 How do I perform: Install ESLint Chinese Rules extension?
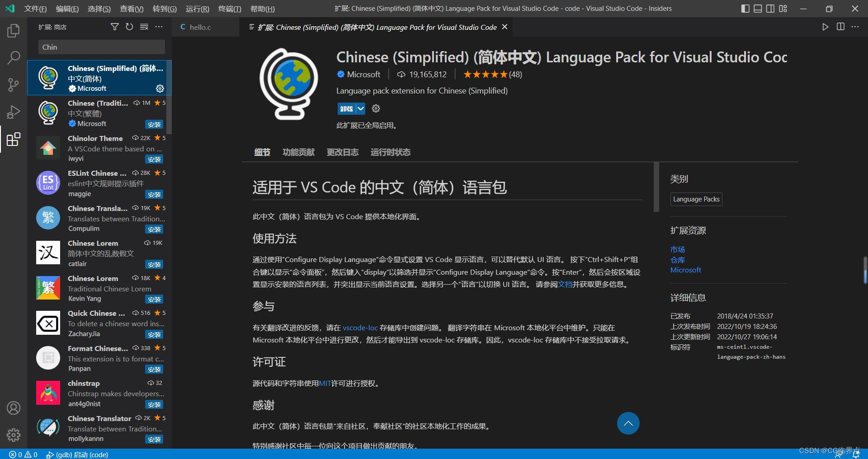coord(154,195)
